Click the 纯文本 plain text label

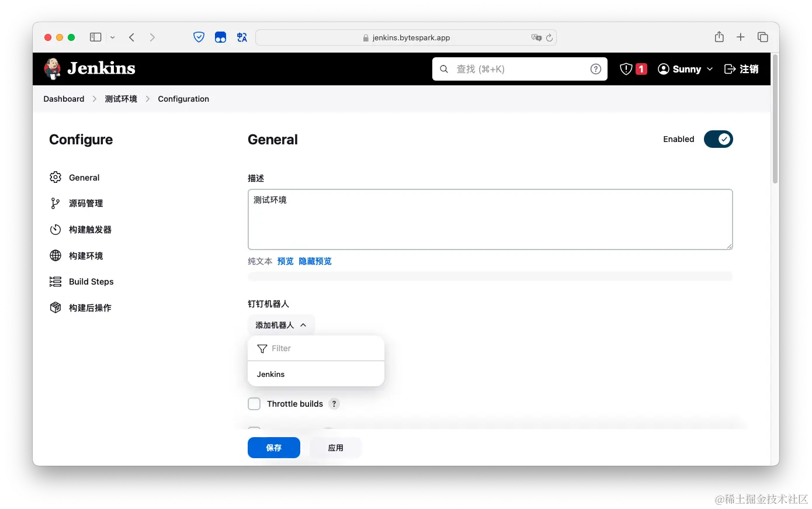pyautogui.click(x=260, y=261)
